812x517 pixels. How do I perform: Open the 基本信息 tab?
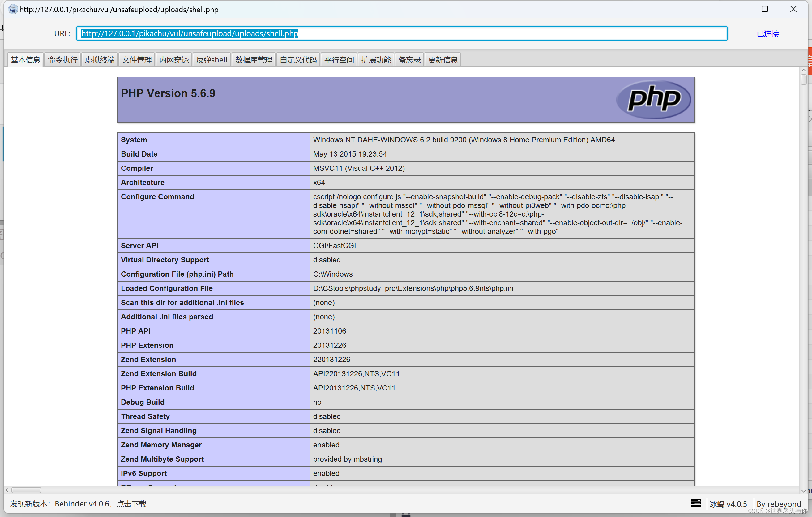tap(25, 60)
